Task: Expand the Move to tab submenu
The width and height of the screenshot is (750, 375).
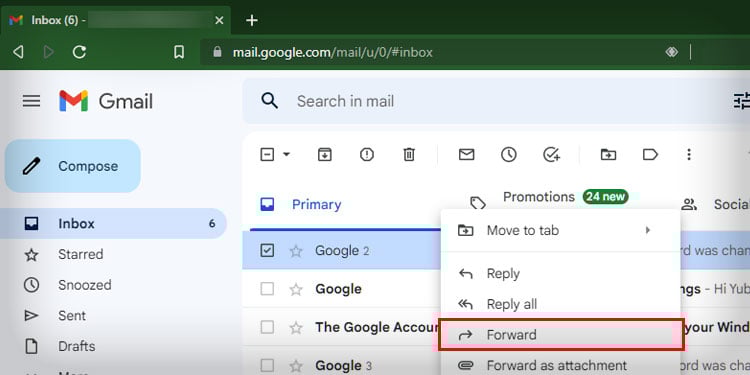Action: click(x=560, y=231)
